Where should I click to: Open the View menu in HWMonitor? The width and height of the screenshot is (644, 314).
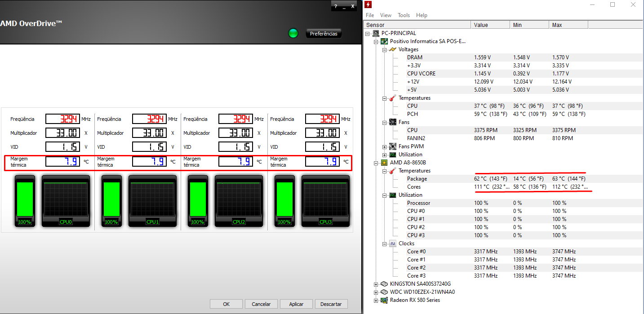pos(386,15)
